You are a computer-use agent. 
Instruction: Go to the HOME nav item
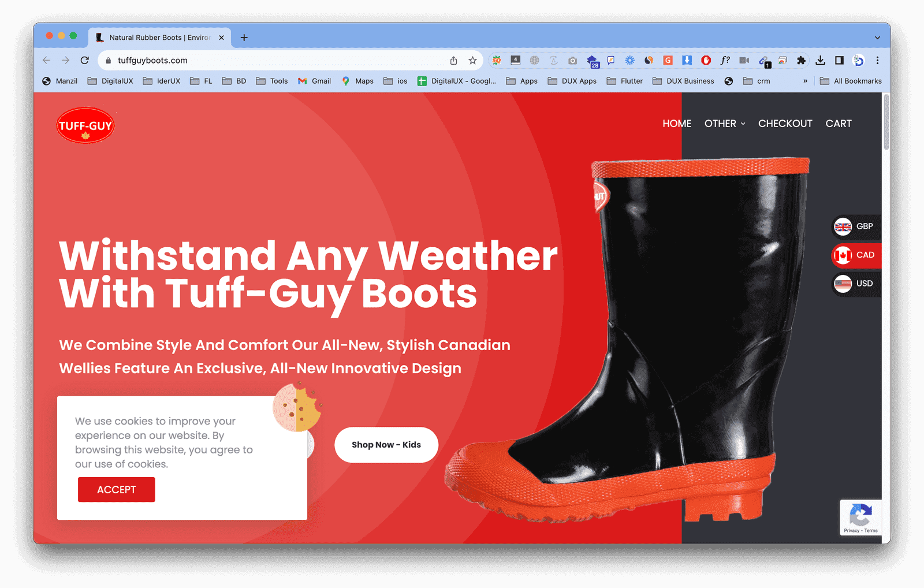pos(677,124)
